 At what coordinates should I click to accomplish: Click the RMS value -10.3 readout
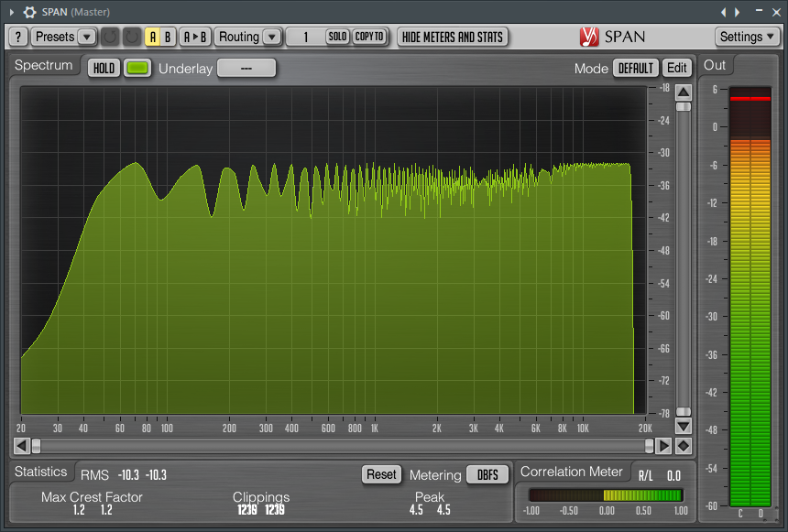pos(142,474)
